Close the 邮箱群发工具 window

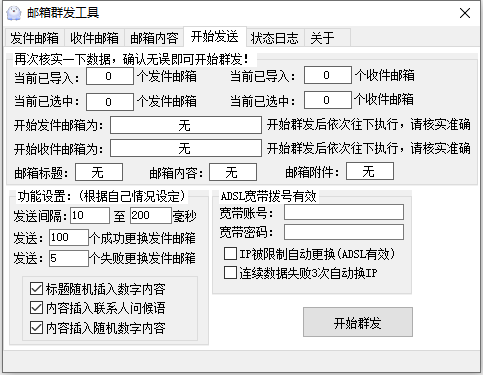[465, 13]
